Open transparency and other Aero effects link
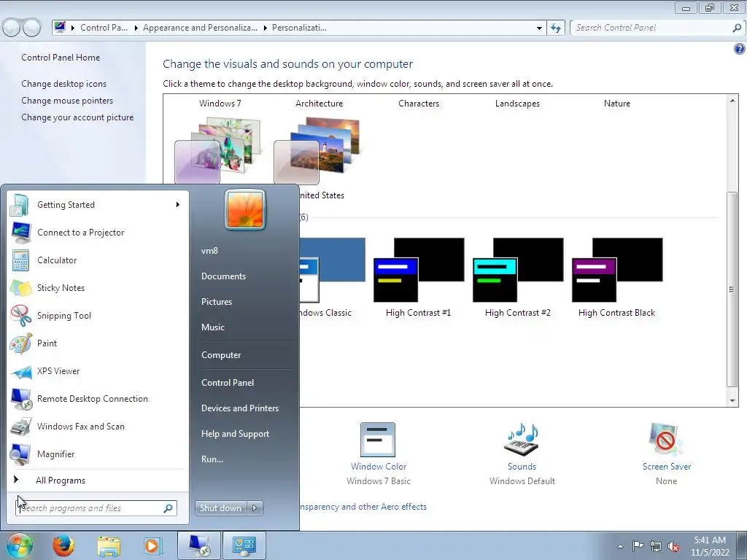Image resolution: width=747 pixels, height=560 pixels. coord(363,507)
